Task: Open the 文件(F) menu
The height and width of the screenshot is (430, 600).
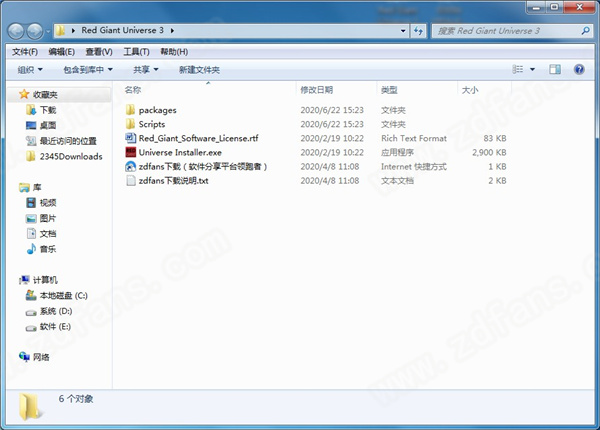Action: [x=25, y=52]
